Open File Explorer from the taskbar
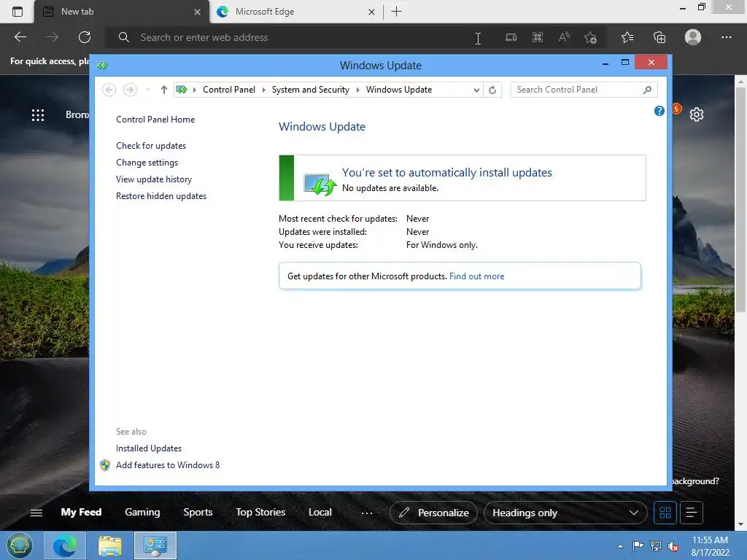This screenshot has width=747, height=560. (x=109, y=545)
